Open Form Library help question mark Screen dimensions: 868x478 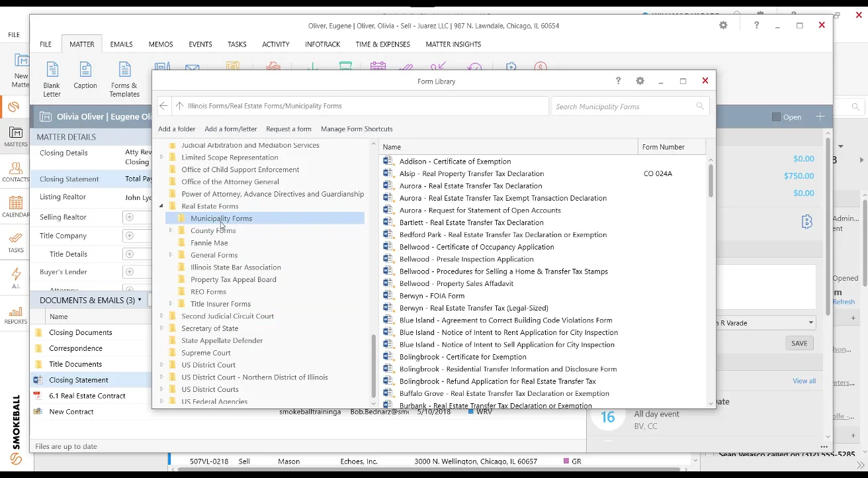(x=618, y=81)
